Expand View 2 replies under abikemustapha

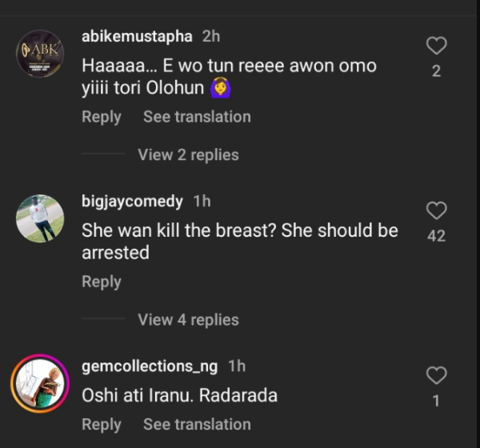point(188,154)
